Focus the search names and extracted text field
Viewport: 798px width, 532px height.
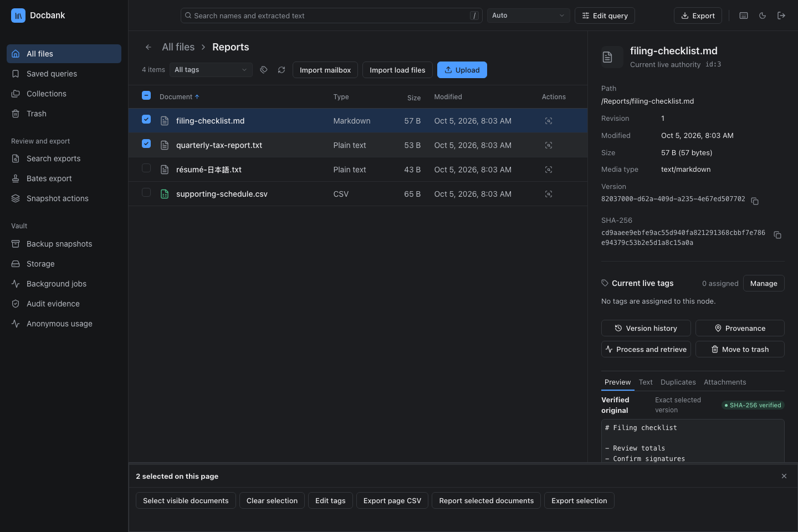point(331,16)
